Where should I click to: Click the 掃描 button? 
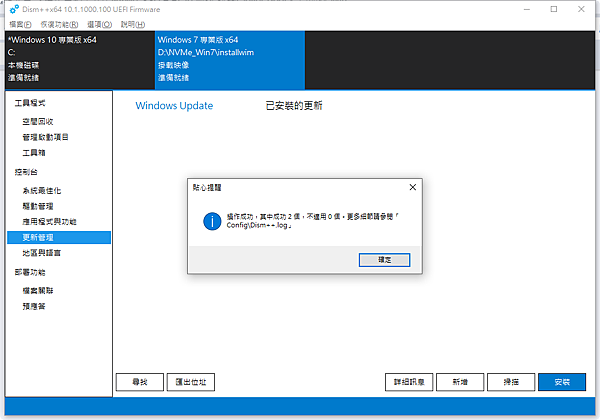point(511,382)
